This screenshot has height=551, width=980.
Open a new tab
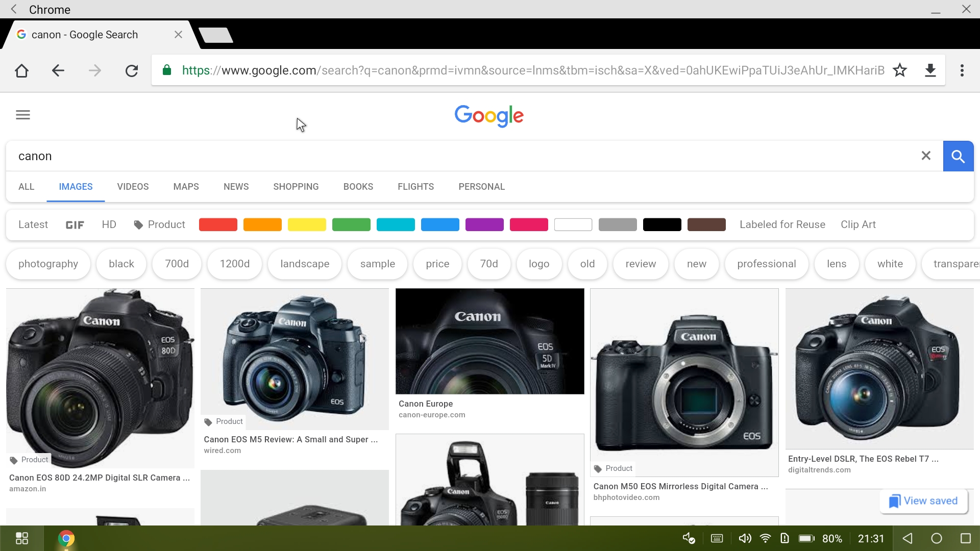216,35
